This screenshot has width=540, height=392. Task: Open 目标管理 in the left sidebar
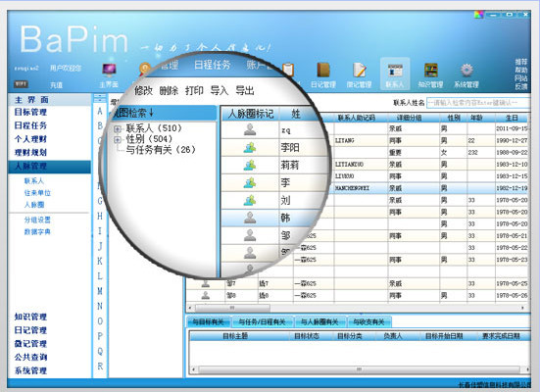[30, 112]
